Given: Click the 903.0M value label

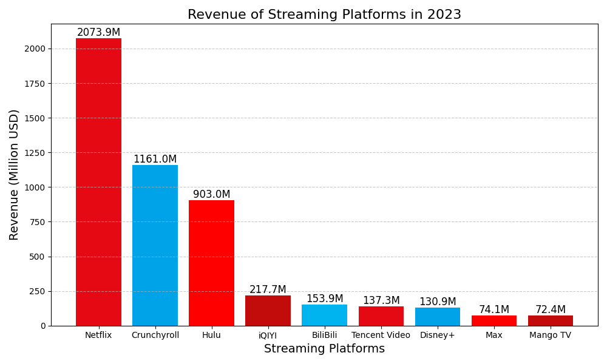Looking at the screenshot, I should (211, 194).
